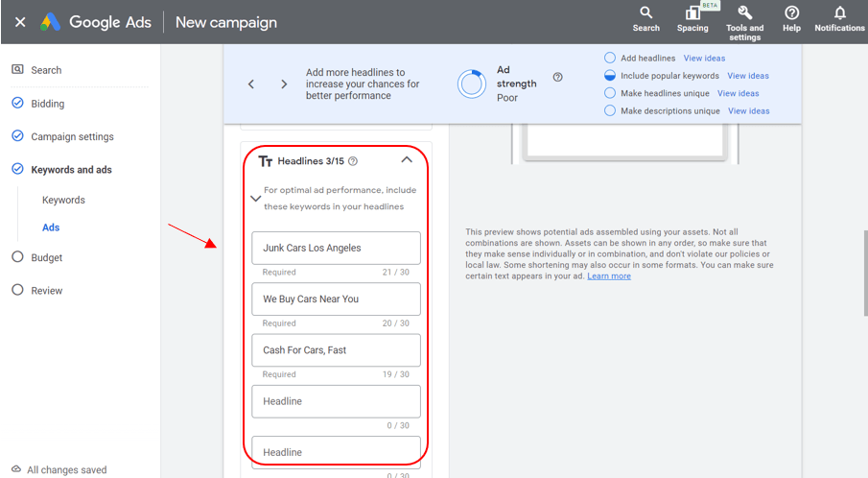Click Make descriptions unique status circle
Screen dimensions: 868x478
609,110
